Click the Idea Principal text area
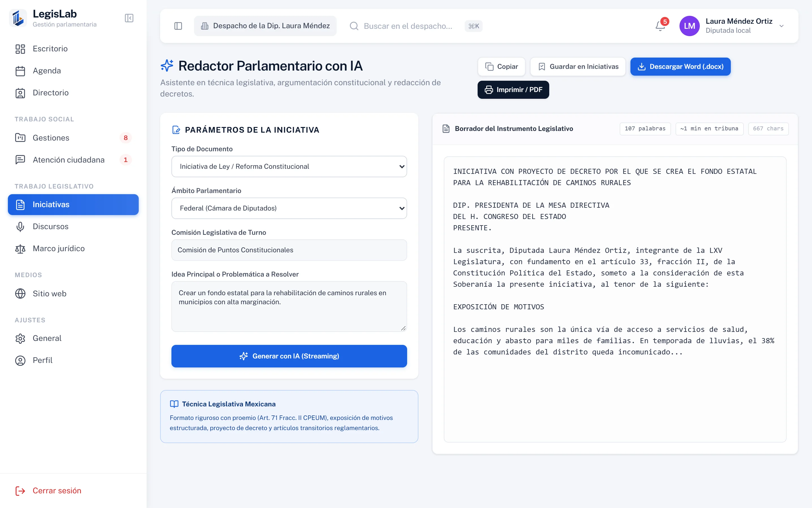Viewport: 812px width, 508px height. (x=289, y=306)
